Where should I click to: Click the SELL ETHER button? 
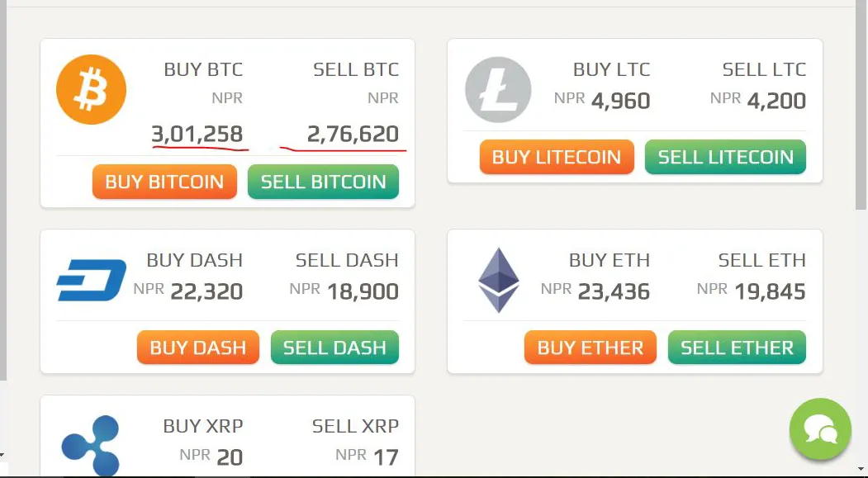click(738, 348)
